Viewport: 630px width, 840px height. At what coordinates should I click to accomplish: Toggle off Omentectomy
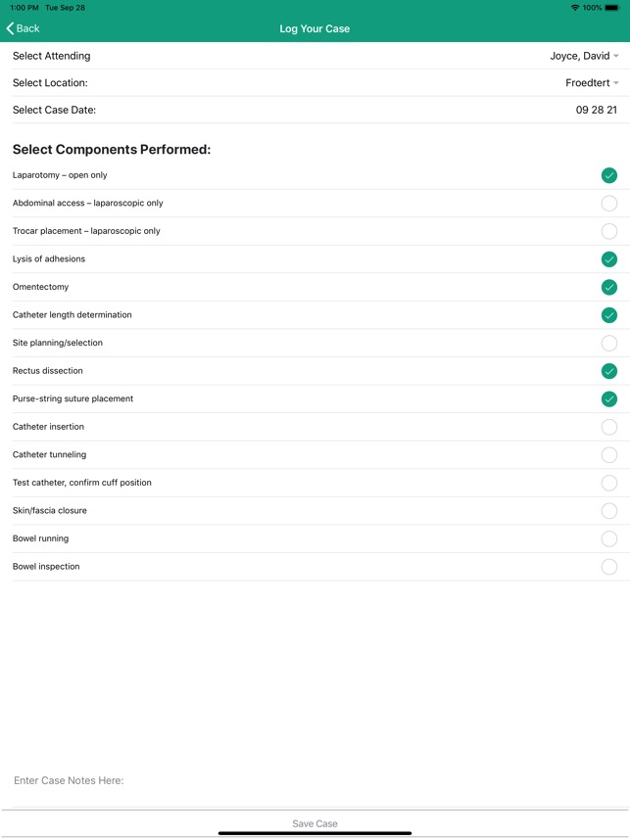[x=608, y=287]
